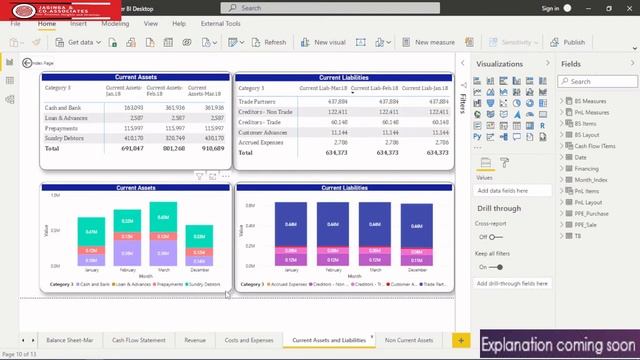
Task: Collapse the Visualizations pane
Action: [548, 63]
